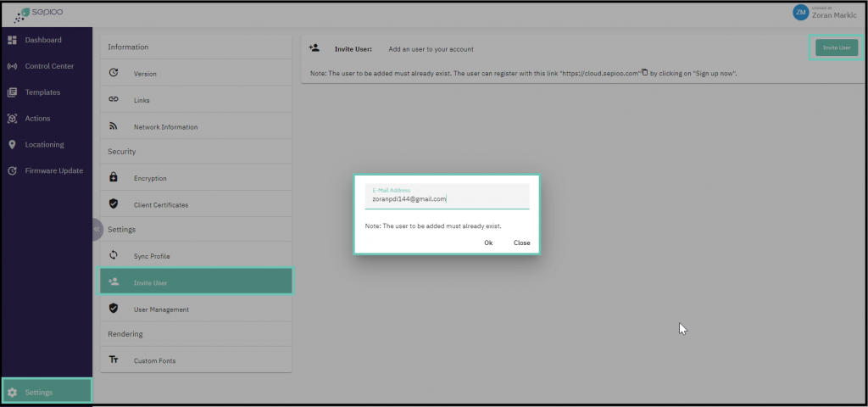Click the Control Center broadcast icon
The height and width of the screenshot is (407, 868).
coord(13,66)
